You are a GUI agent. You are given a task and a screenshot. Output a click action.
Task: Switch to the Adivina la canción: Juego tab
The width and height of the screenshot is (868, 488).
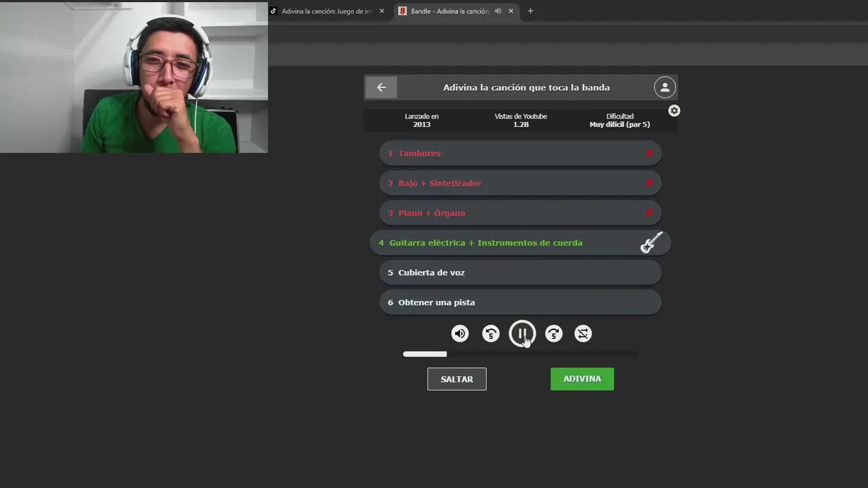328,11
